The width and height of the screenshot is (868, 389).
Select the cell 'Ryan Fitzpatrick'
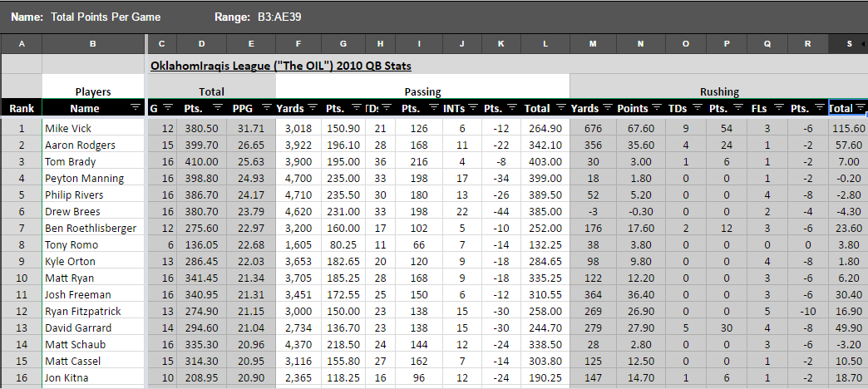click(93, 311)
